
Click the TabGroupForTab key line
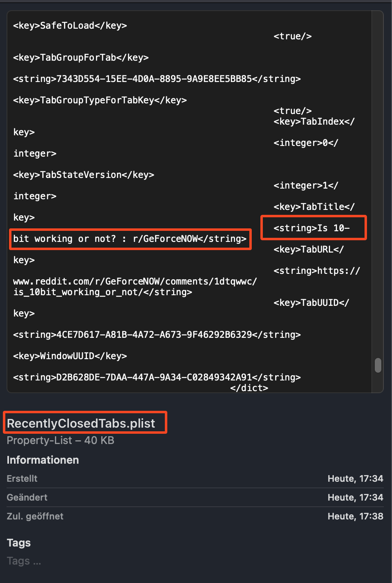pos(81,57)
